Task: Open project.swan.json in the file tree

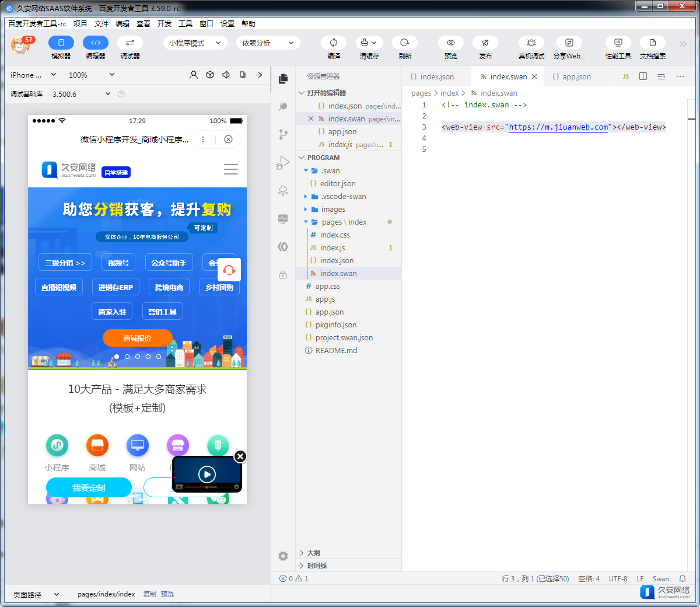Action: (x=348, y=338)
